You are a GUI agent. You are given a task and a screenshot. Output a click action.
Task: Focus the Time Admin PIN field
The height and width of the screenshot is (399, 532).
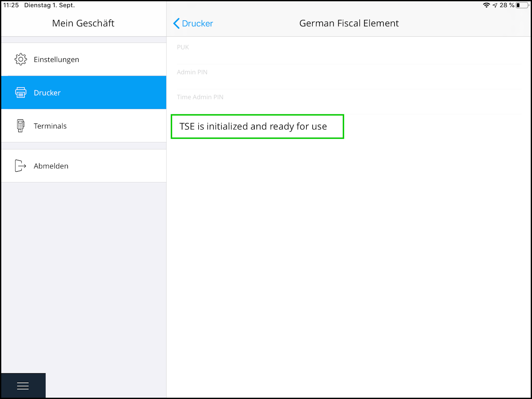349,101
